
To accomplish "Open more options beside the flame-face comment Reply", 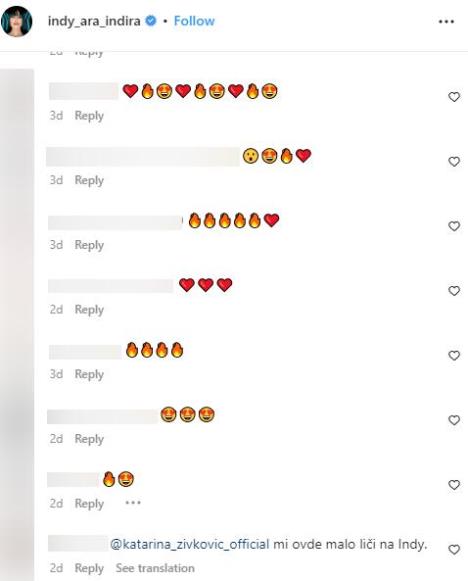I will coord(133,503).
